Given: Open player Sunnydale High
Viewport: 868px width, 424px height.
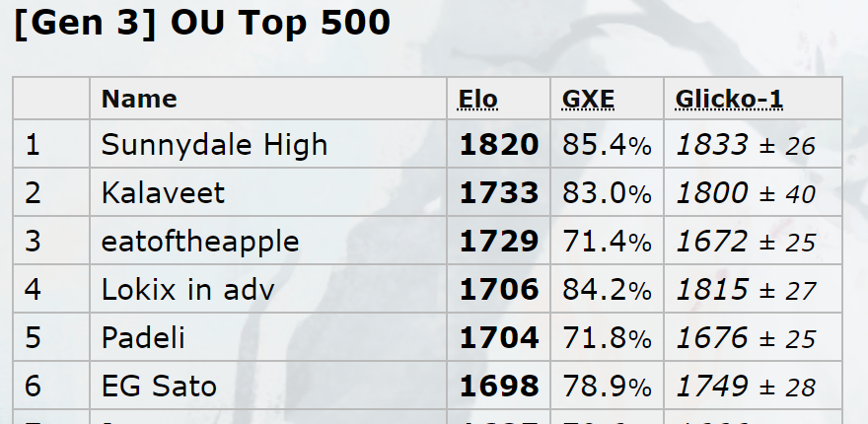Looking at the screenshot, I should (x=214, y=145).
